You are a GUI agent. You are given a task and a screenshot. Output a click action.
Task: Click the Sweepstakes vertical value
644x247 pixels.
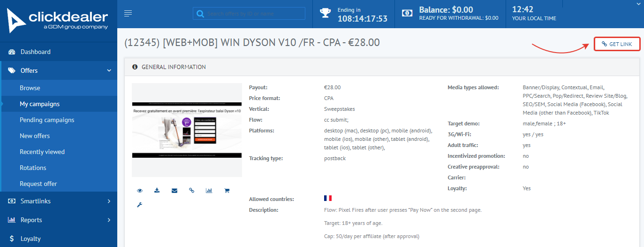coord(340,109)
